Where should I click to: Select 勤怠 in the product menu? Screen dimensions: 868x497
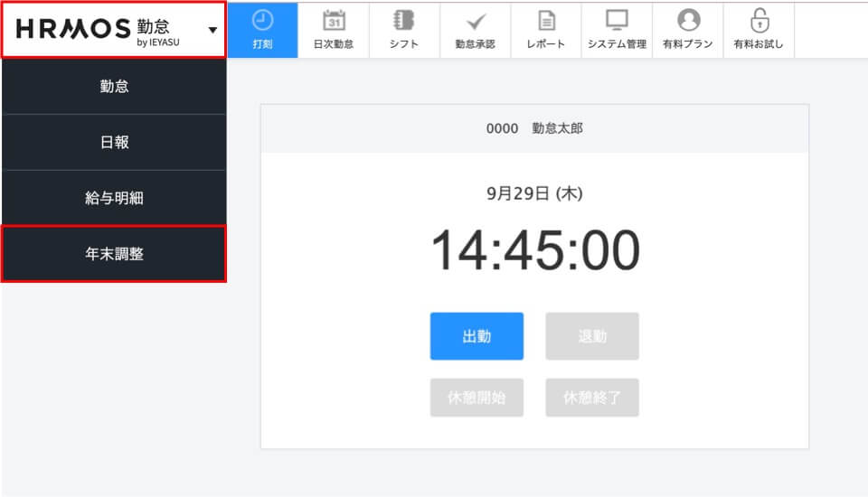click(114, 87)
